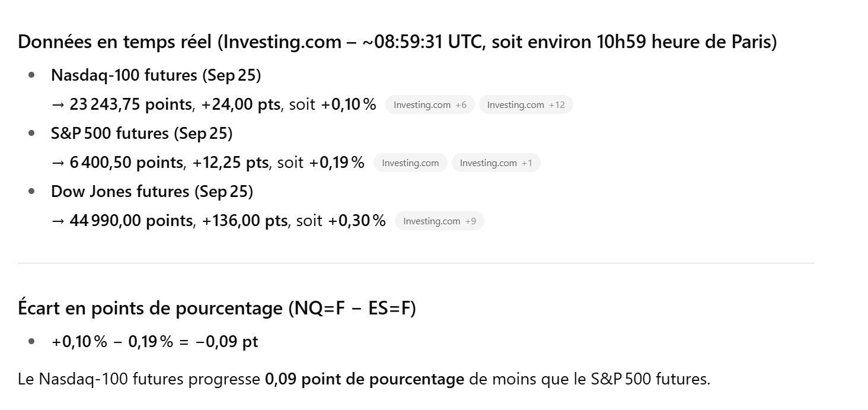Screen dimensions: 868x410
Task: Click the 6 400,50 points value
Action: (126, 163)
